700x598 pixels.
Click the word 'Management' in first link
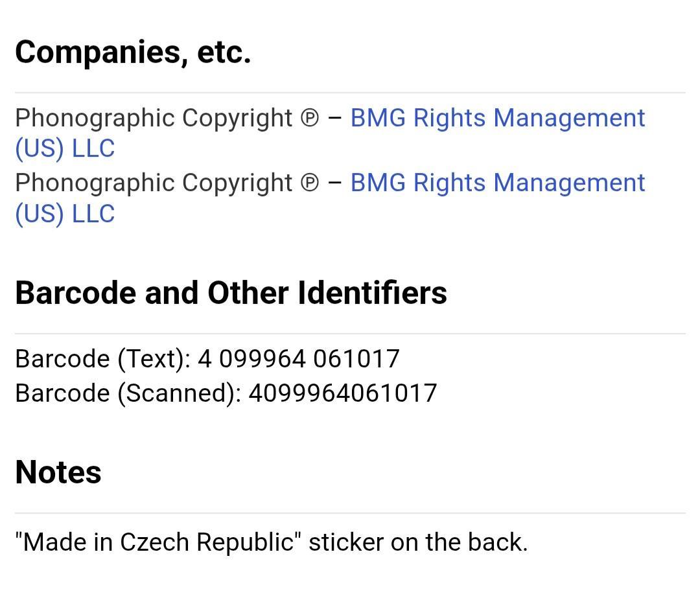click(569, 119)
